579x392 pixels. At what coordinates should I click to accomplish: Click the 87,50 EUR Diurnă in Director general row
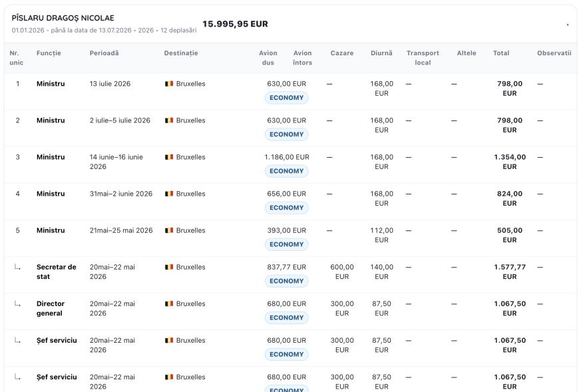(x=381, y=308)
